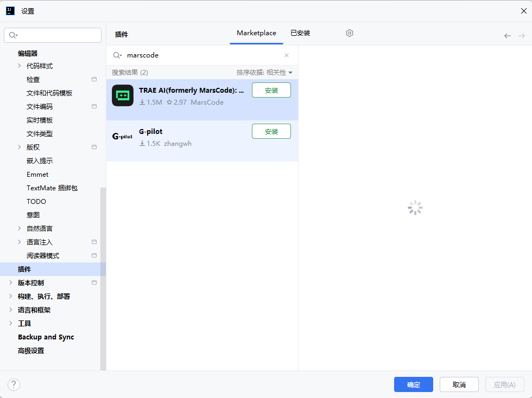Screen dimensions: 532x398
Task: Click the forward navigation arrow
Action: pyautogui.click(x=522, y=36)
